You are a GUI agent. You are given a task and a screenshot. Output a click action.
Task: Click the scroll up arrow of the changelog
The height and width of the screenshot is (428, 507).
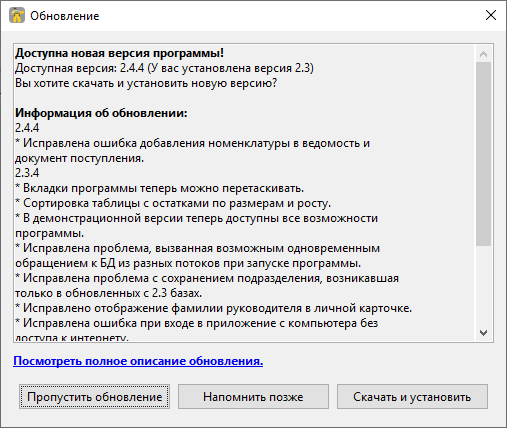(483, 54)
